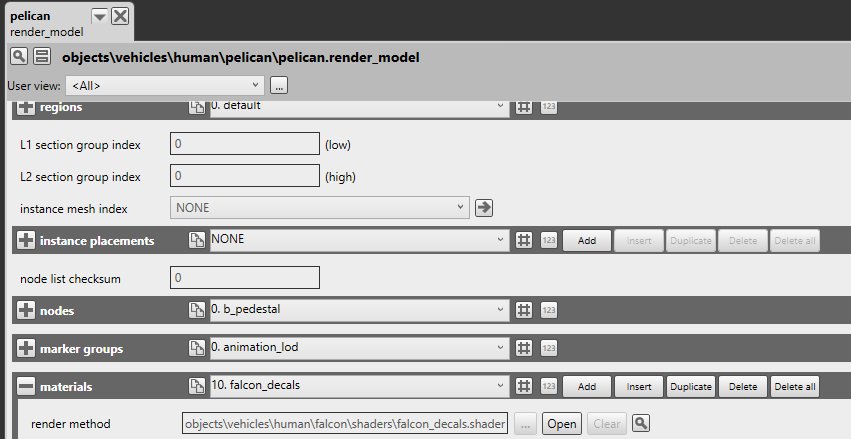Click Open button for render method
Screen dimensions: 851x439
pos(562,424)
